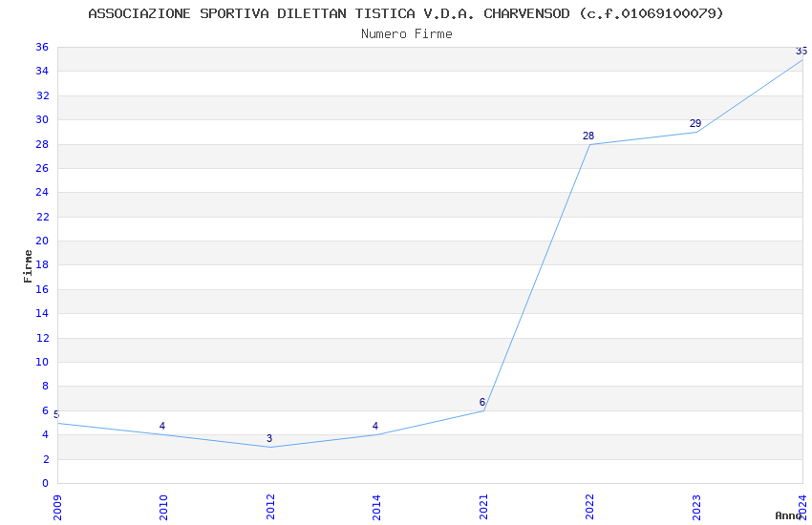Select the 2024 year label on the x-axis
Screen dimensions: 812x525
(x=802, y=508)
